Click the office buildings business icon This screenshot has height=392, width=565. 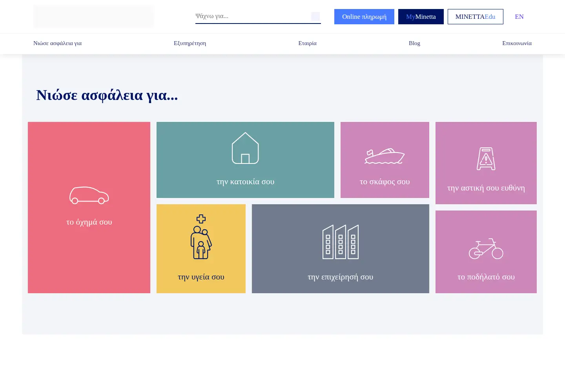pyautogui.click(x=340, y=242)
